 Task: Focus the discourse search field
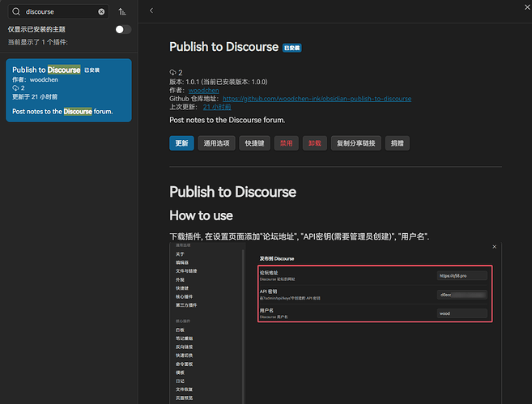point(58,12)
